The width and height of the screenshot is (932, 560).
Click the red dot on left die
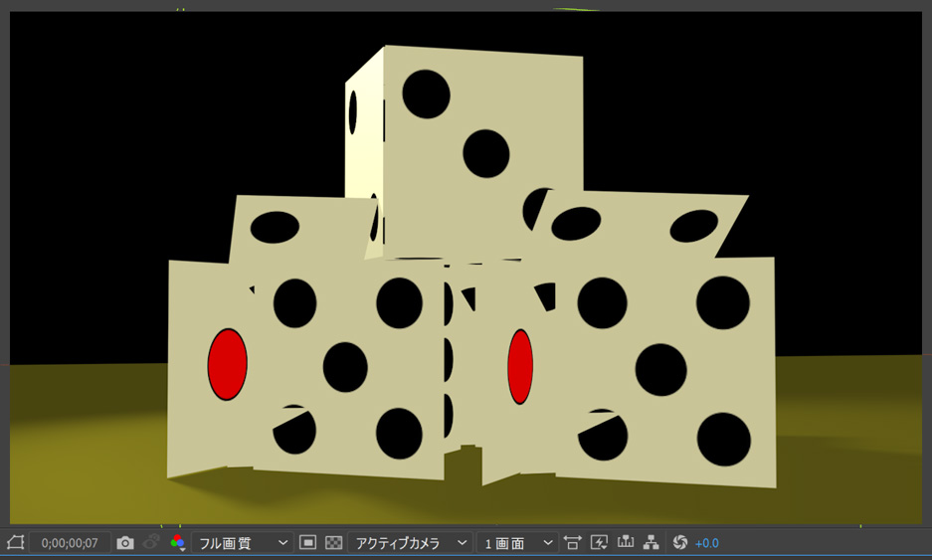(x=227, y=364)
